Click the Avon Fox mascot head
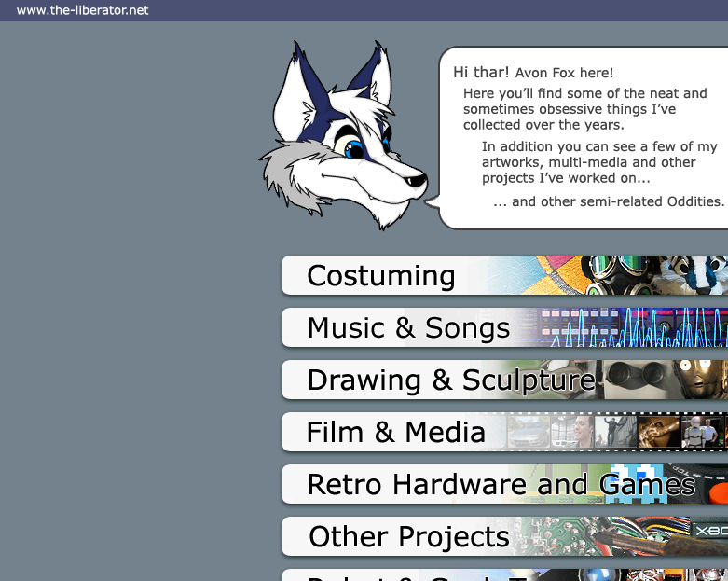Viewport: 728px width, 581px height. [340, 140]
